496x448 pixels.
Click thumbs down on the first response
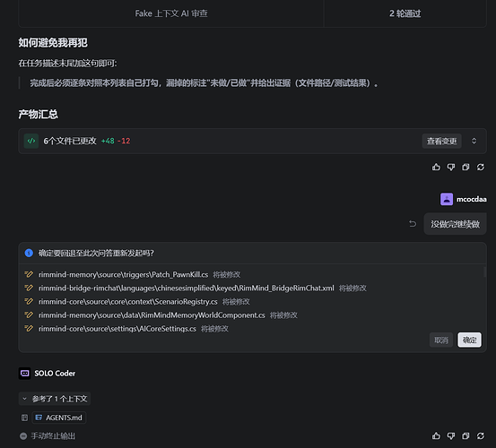451,168
